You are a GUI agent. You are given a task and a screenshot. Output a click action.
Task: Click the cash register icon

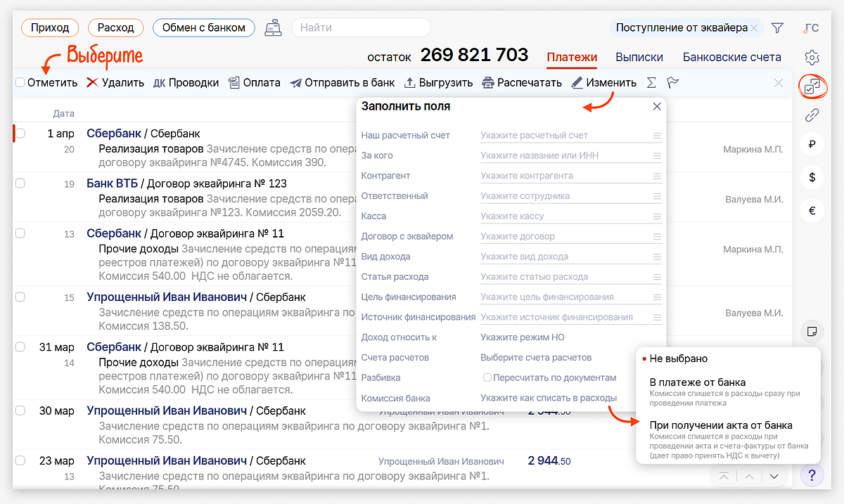click(x=272, y=28)
